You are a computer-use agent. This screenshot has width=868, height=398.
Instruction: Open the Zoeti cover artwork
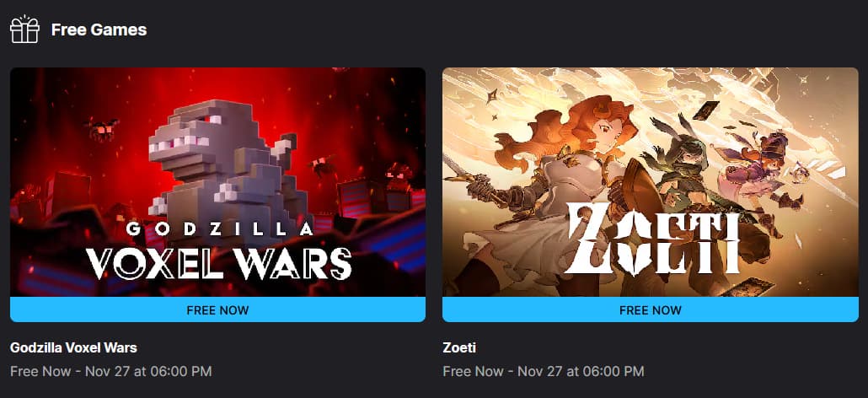(x=651, y=182)
